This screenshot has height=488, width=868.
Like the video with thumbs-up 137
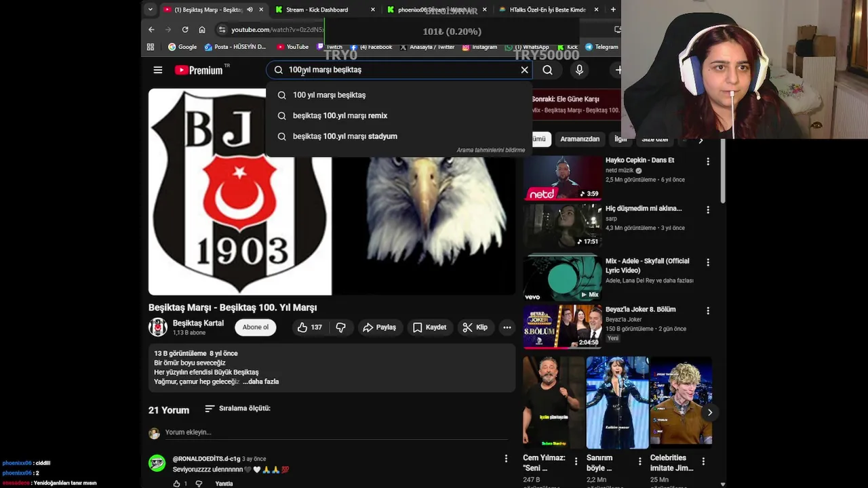click(x=309, y=327)
